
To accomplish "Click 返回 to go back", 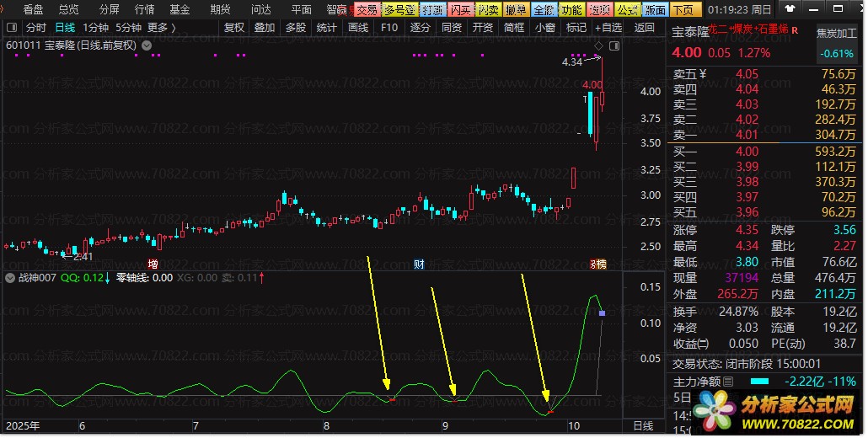I will coord(645,27).
